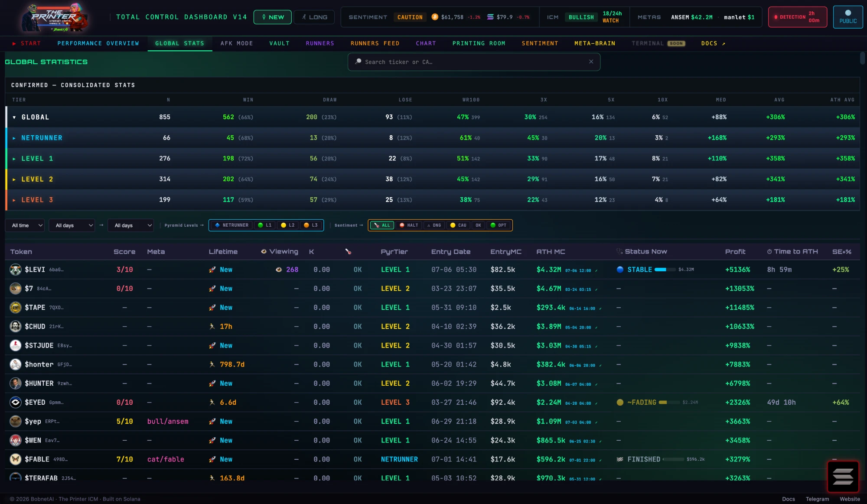Click the $WEN token avatar
Viewport: 867px width, 504px height.
[16, 440]
